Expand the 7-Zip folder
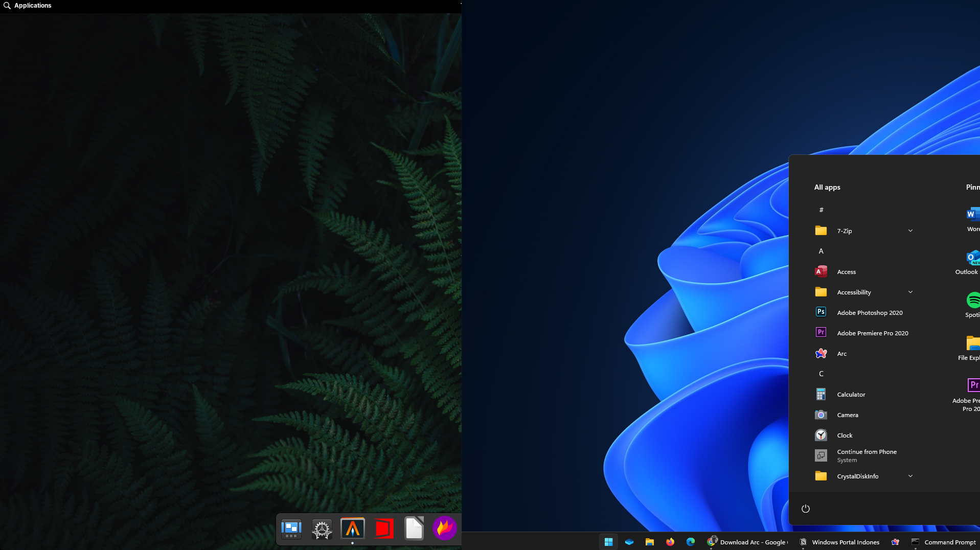980x550 pixels. tap(910, 231)
